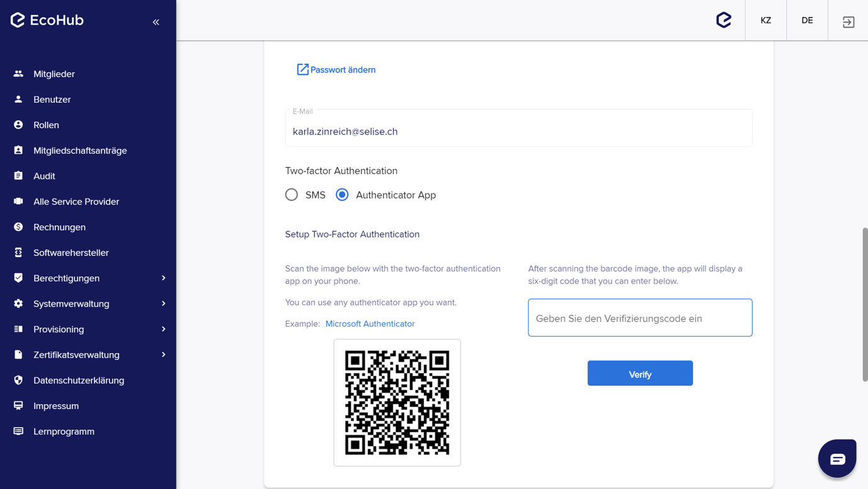The width and height of the screenshot is (868, 489).
Task: Click the page vertical scrollbar thumb
Action: click(x=865, y=304)
